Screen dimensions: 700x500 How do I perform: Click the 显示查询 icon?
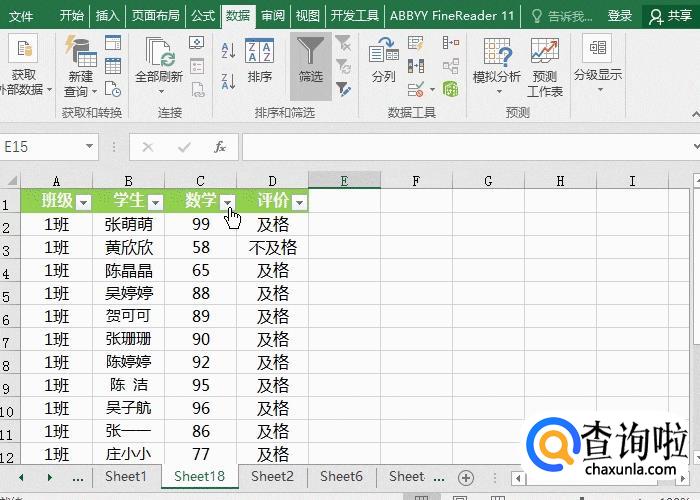(113, 43)
